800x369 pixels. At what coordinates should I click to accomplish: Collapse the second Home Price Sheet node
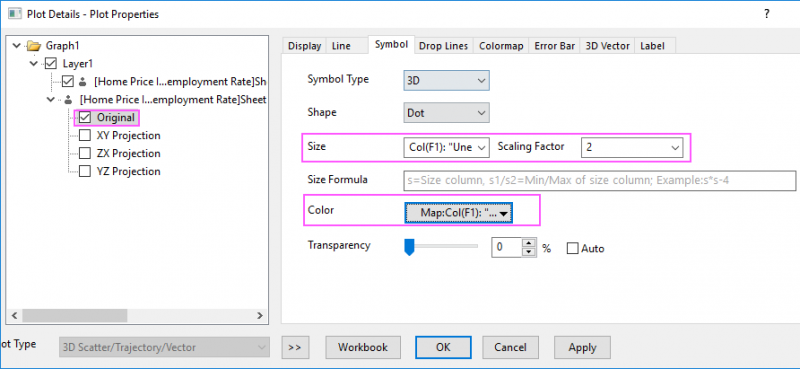tap(51, 100)
